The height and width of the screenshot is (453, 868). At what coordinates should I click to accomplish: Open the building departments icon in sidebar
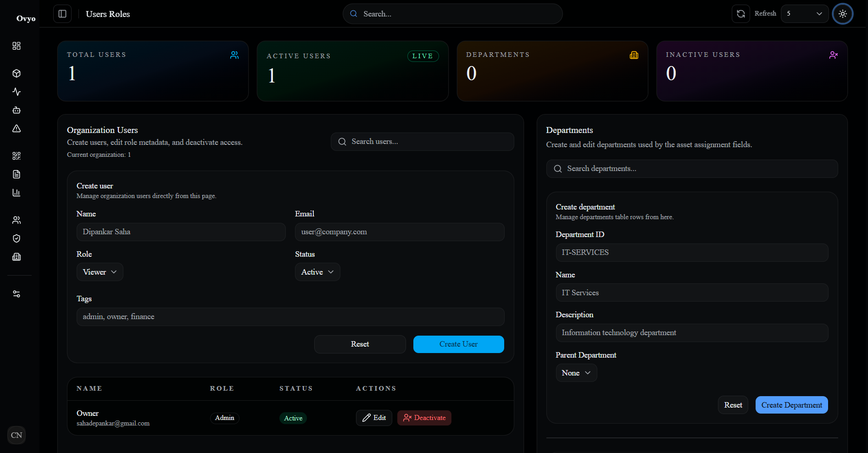17,257
